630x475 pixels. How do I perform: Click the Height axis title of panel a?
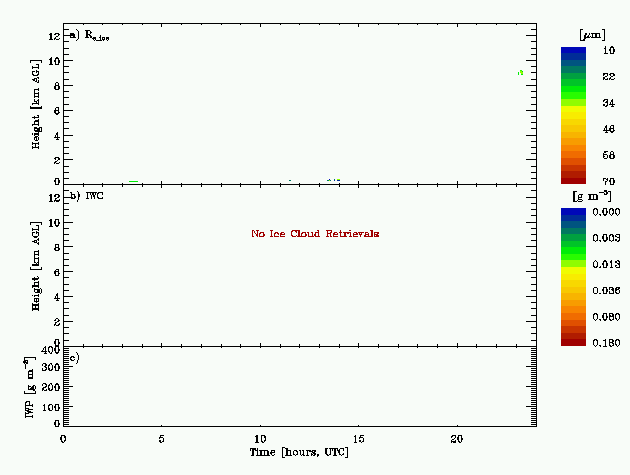pyautogui.click(x=36, y=104)
